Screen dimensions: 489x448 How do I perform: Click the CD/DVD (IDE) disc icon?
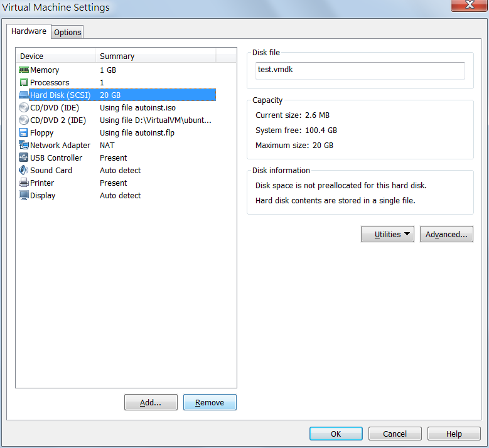coord(24,107)
